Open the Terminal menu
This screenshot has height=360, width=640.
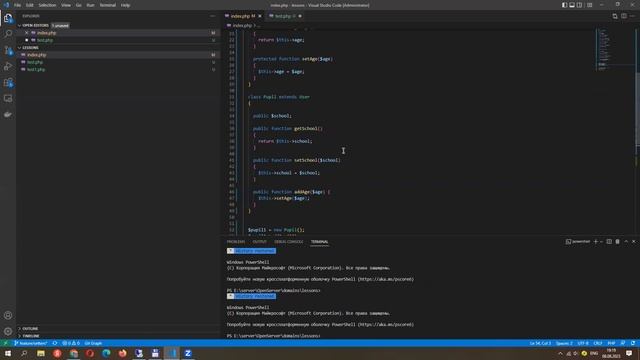pos(108,5)
